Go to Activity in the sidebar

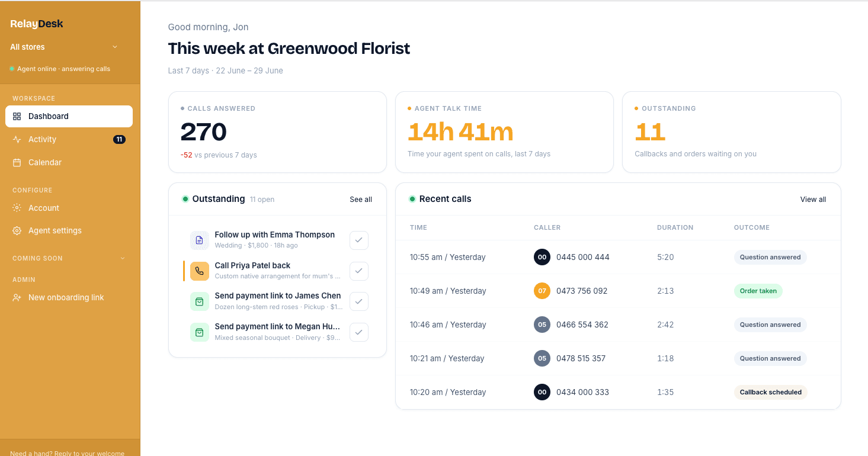pos(69,139)
